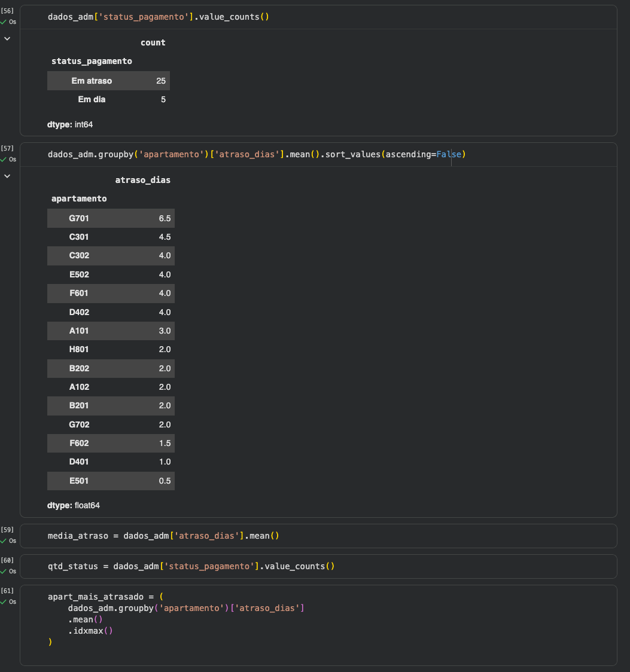Click the [56] execution count indicator
The image size is (630, 672).
coord(7,11)
